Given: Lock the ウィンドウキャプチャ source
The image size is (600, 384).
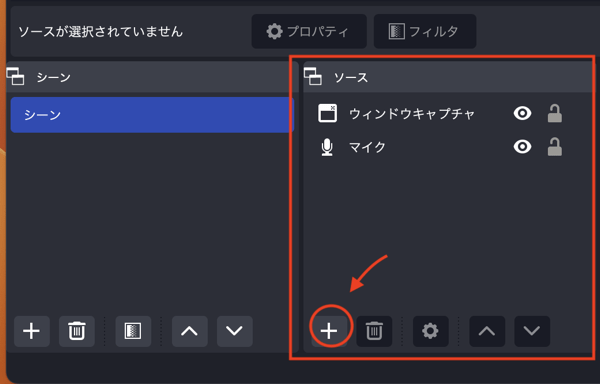Looking at the screenshot, I should 554,113.
